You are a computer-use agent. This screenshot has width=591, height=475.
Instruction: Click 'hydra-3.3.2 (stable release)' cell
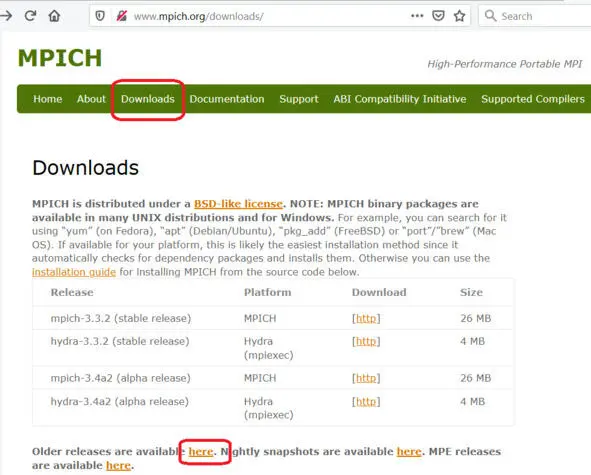click(120, 342)
